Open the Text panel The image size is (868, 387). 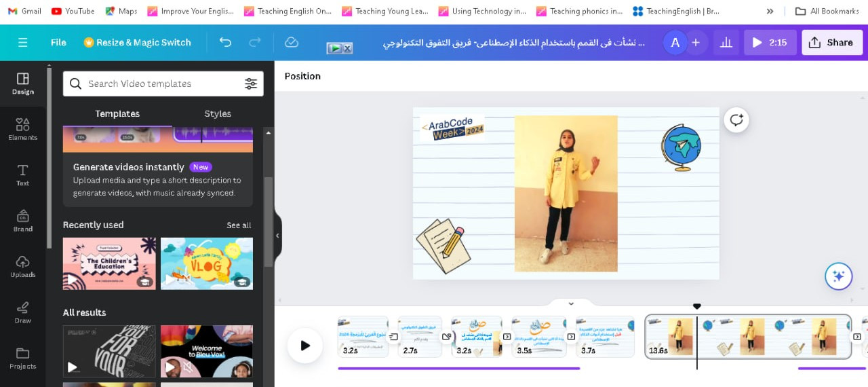pos(23,174)
